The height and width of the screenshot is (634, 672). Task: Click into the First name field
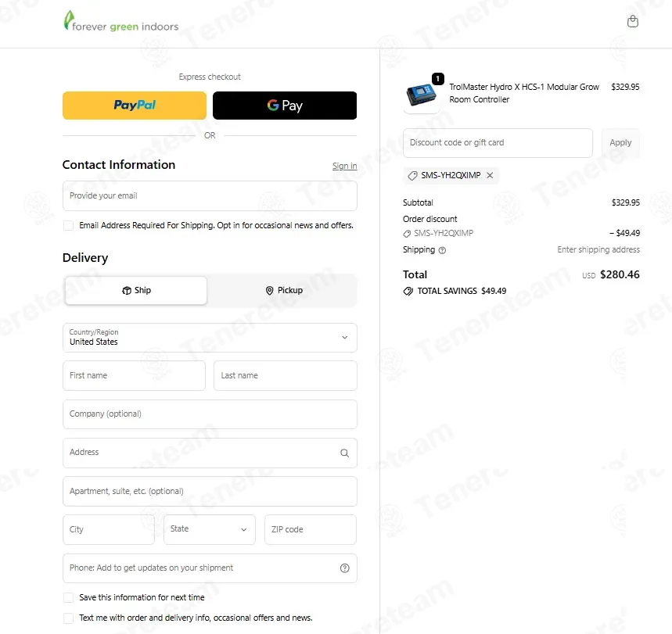click(134, 376)
